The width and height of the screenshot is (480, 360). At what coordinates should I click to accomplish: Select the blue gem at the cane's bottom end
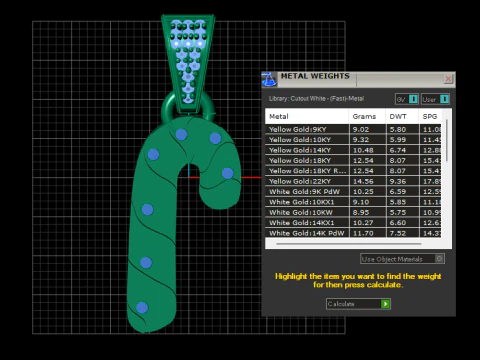(142, 307)
